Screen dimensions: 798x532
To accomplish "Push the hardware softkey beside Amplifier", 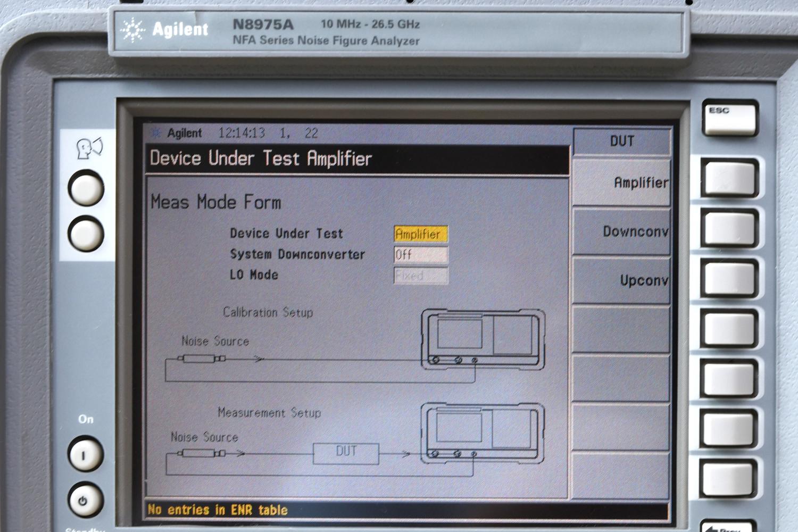I will [x=729, y=178].
